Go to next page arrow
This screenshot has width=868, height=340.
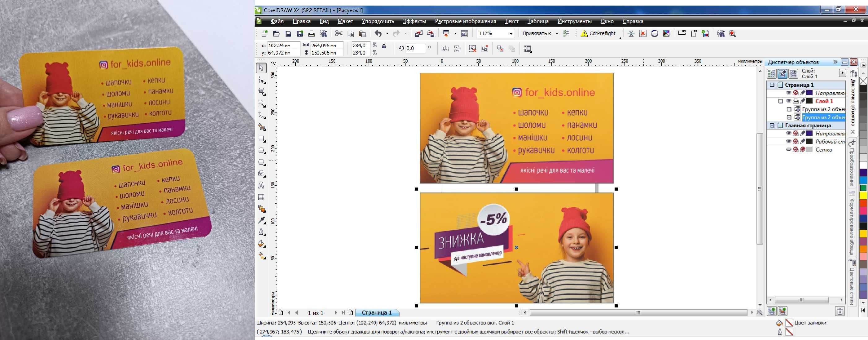335,312
